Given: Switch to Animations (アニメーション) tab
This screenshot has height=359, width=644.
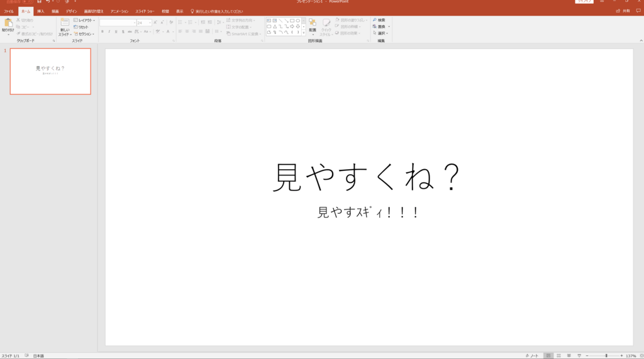Looking at the screenshot, I should 119,11.
